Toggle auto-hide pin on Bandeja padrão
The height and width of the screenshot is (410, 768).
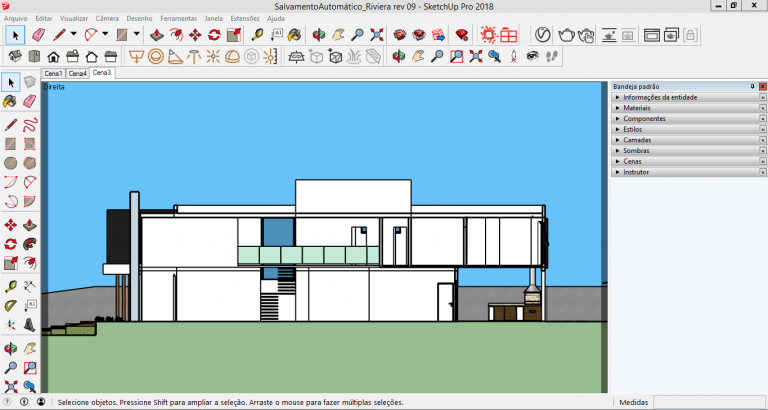(752, 86)
